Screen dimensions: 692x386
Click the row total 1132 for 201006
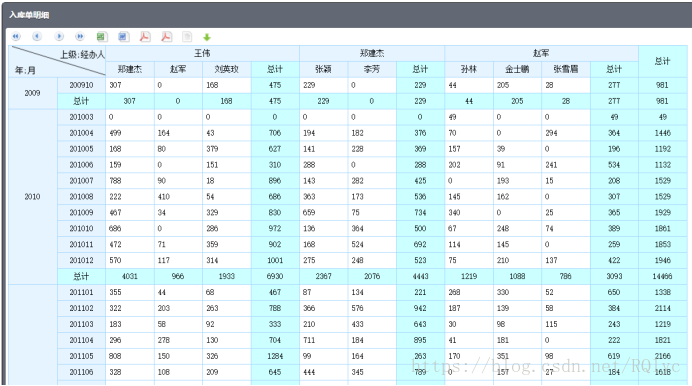pyautogui.click(x=662, y=165)
